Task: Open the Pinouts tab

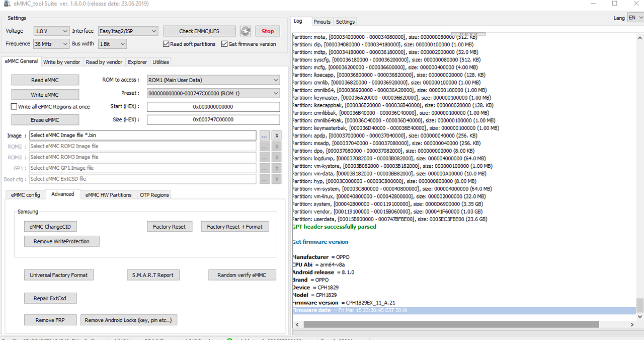Action: click(322, 22)
